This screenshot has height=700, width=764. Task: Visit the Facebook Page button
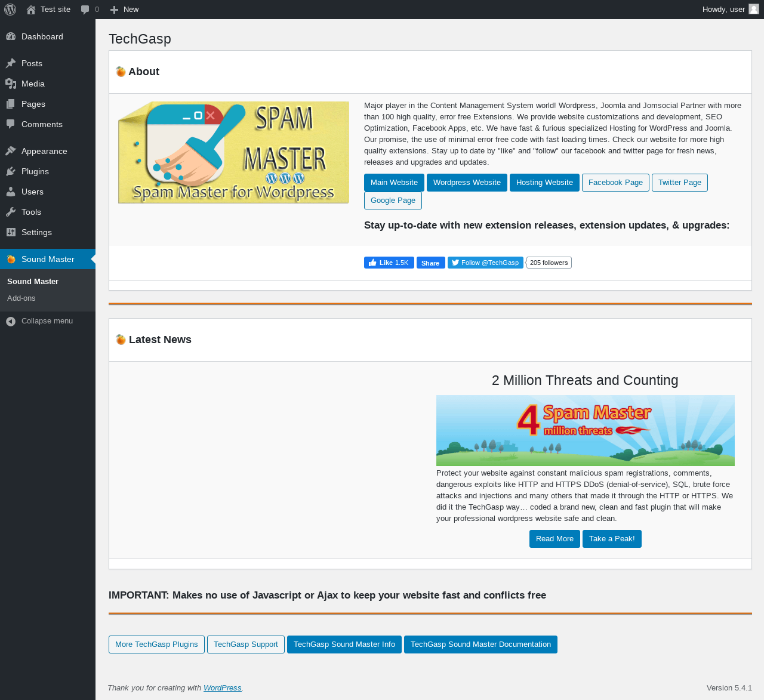(615, 183)
